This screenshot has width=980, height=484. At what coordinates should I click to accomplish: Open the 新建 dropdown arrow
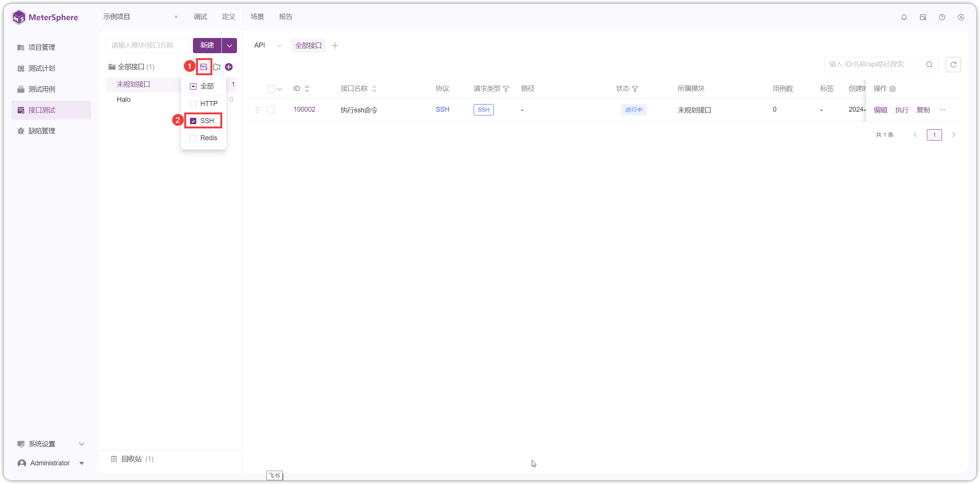click(x=229, y=45)
